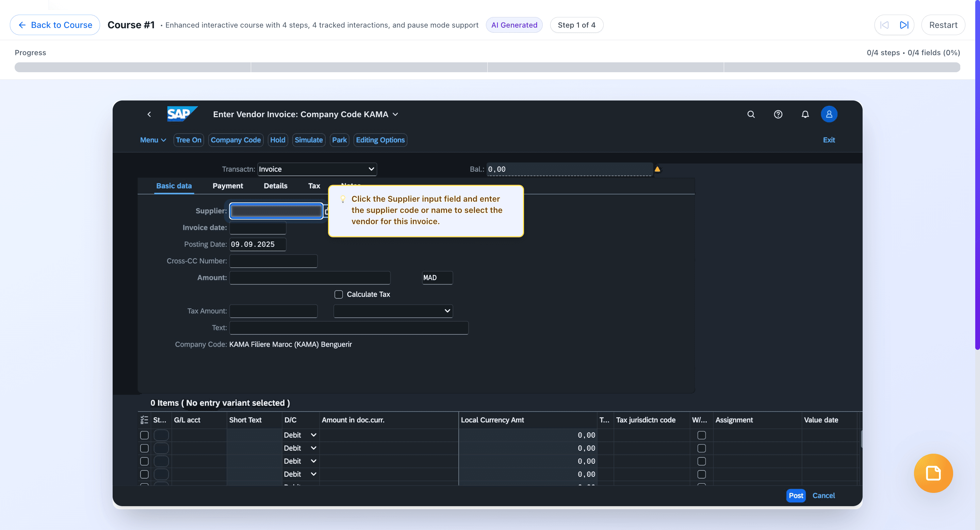Click the blue Post button
Image resolution: width=980 pixels, height=530 pixels.
pyautogui.click(x=796, y=495)
